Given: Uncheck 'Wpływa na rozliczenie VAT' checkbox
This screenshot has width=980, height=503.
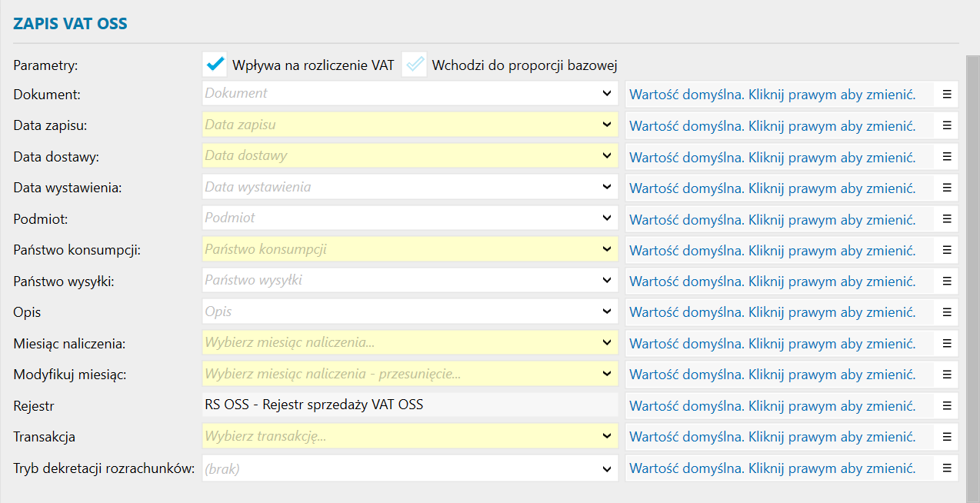Looking at the screenshot, I should point(215,64).
